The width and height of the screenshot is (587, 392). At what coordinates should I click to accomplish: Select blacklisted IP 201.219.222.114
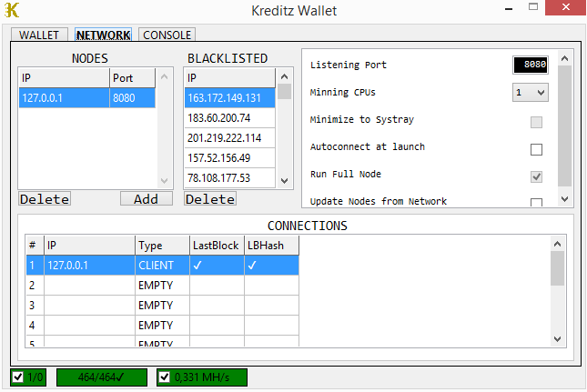point(230,138)
